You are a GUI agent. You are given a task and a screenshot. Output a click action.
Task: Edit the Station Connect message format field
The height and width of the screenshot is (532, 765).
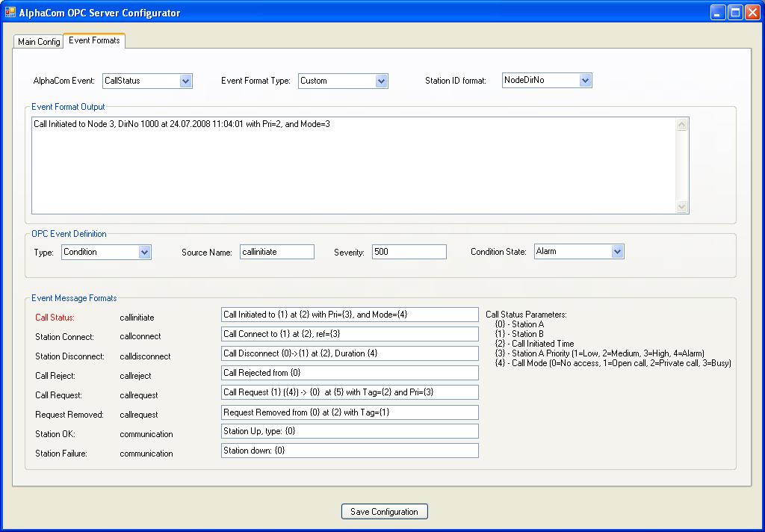pos(350,334)
